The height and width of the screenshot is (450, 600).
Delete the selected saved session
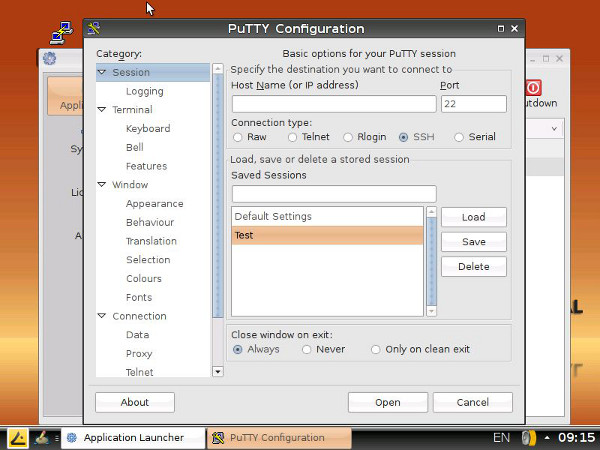coord(474,267)
